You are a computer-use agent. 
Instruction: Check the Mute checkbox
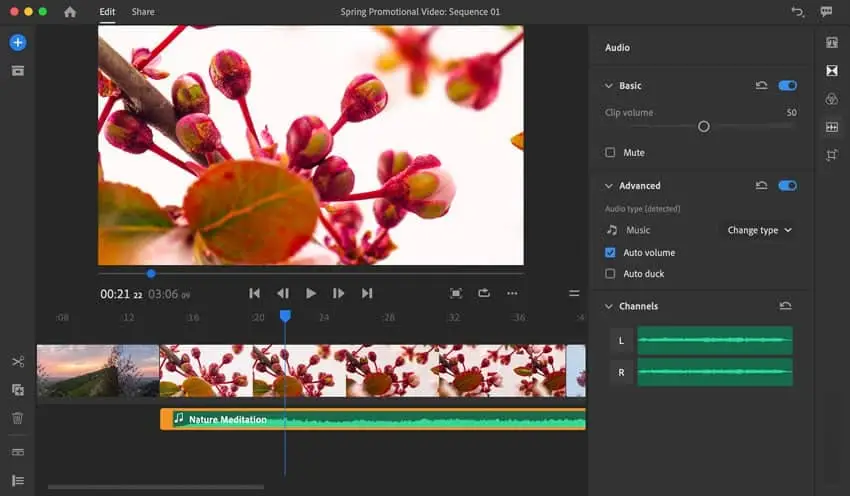point(610,153)
